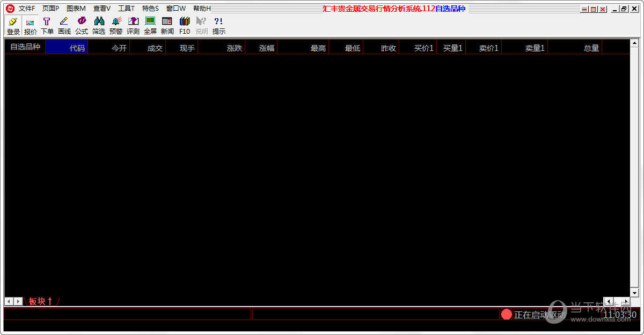Image resolution: width=644 pixels, height=335 pixels.
Task: Open the 报价 quotes view icon
Action: (31, 25)
